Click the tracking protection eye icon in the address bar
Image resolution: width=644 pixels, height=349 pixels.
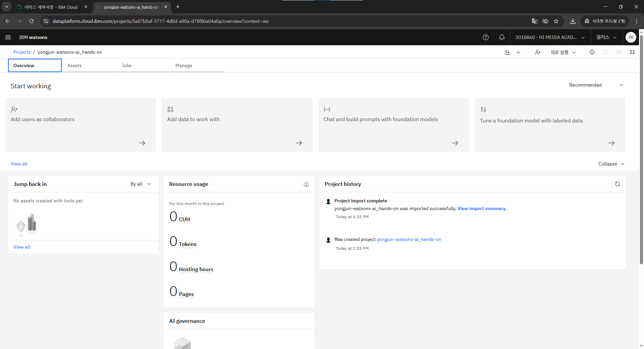coord(545,21)
